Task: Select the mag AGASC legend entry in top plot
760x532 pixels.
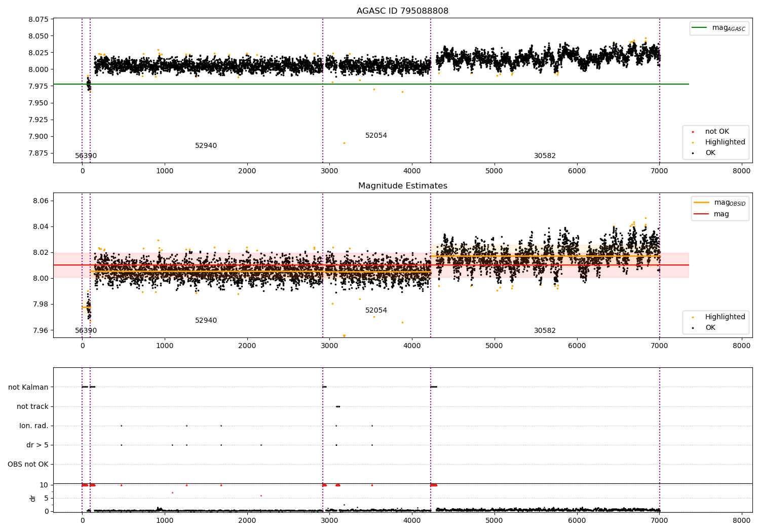Action: [x=719, y=28]
